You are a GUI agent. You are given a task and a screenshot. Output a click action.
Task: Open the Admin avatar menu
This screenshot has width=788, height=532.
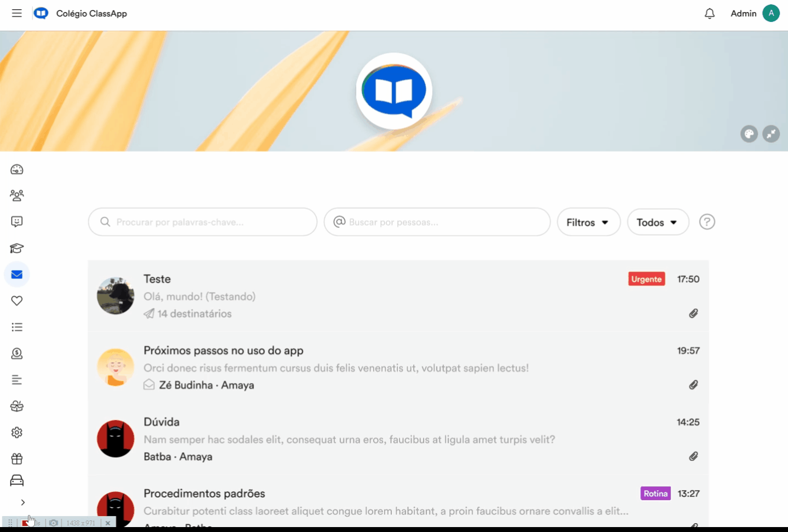(771, 13)
